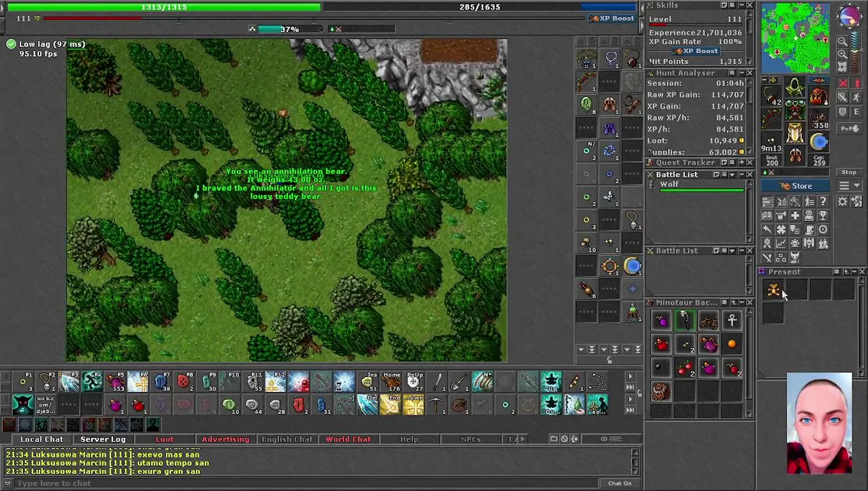This screenshot has height=491, width=868.
Task: Click the helmet equipment slot
Action: [x=795, y=87]
